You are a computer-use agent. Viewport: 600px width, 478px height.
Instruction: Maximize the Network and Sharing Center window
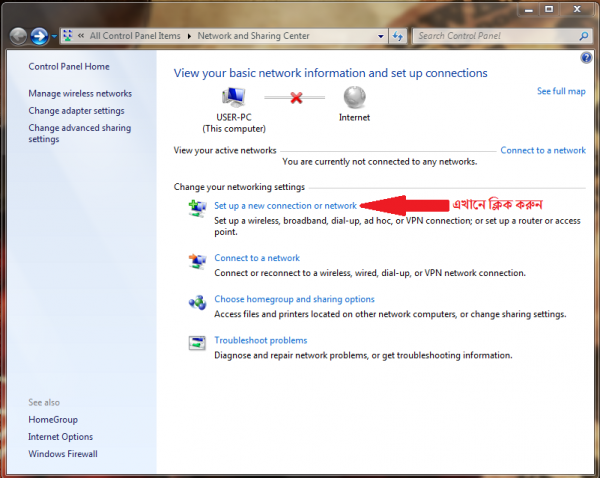(549, 10)
